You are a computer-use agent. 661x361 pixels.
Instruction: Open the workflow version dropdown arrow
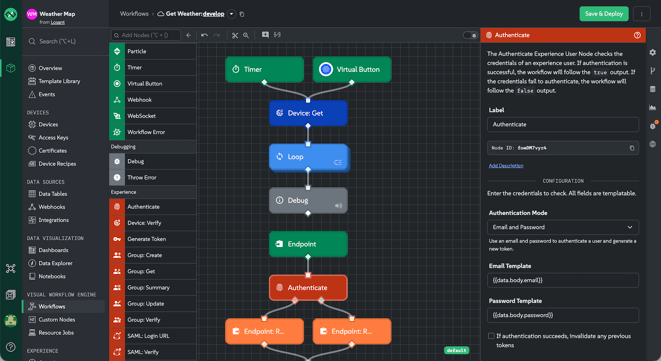coord(231,14)
